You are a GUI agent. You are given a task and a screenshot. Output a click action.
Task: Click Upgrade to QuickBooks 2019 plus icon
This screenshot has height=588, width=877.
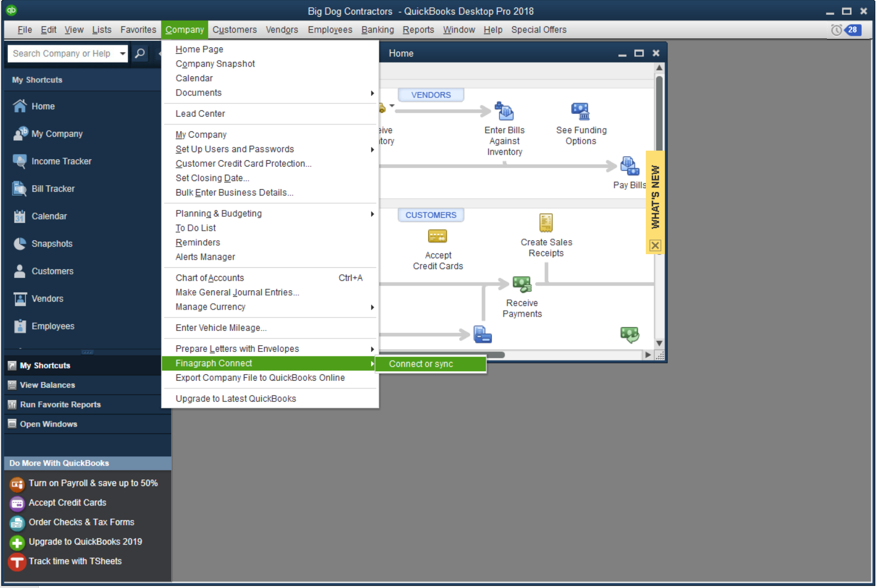tap(17, 542)
